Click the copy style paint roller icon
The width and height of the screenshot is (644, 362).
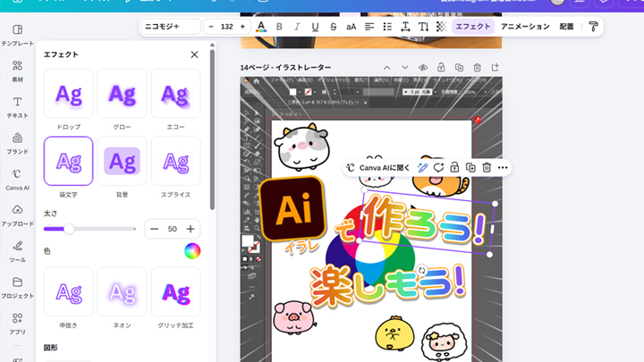[593, 27]
